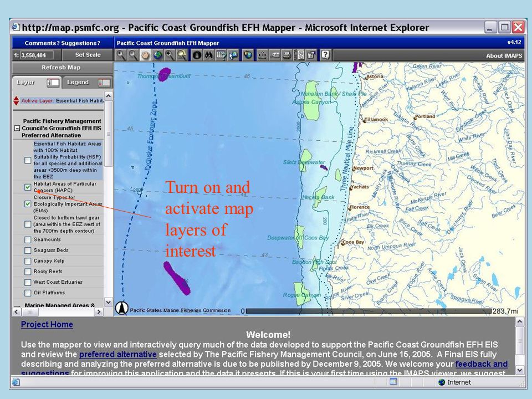Click the Newport city label on map
Screen dimensions: 532x399
coord(363,168)
